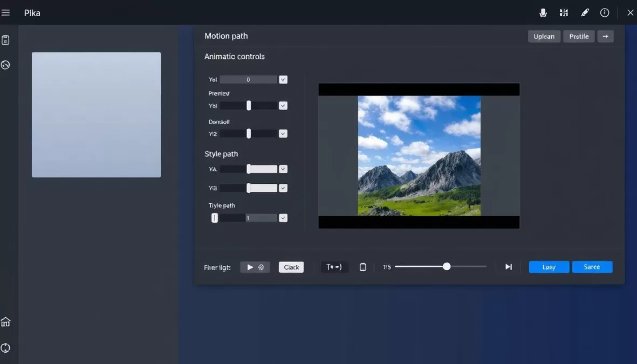Select the pen edit icon in the top bar

click(584, 12)
